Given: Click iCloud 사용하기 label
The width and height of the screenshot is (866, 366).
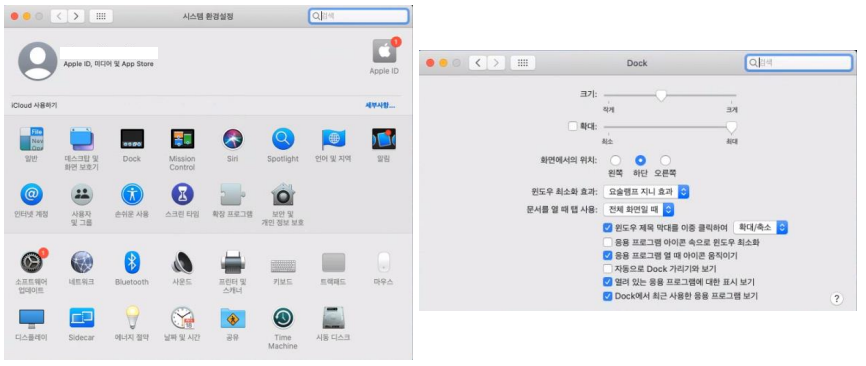Looking at the screenshot, I should pyautogui.click(x=34, y=105).
